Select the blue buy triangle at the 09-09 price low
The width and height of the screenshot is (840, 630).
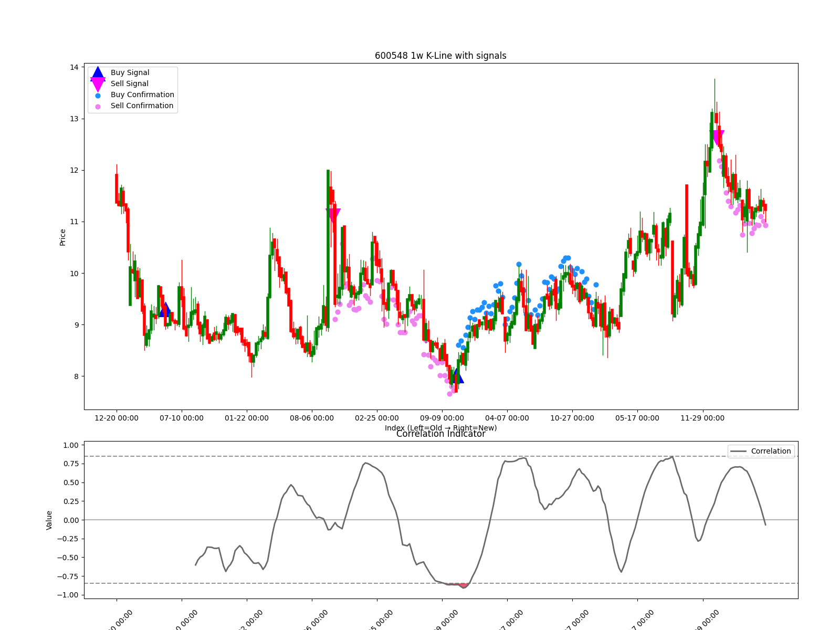click(456, 375)
